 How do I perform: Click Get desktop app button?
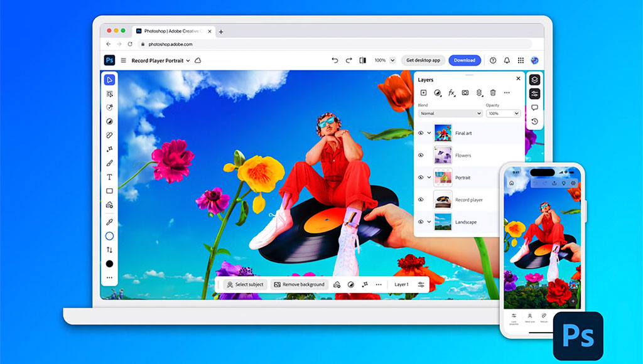click(423, 60)
